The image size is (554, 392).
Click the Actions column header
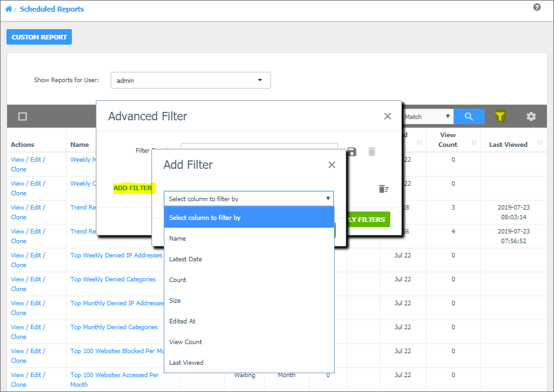[23, 144]
